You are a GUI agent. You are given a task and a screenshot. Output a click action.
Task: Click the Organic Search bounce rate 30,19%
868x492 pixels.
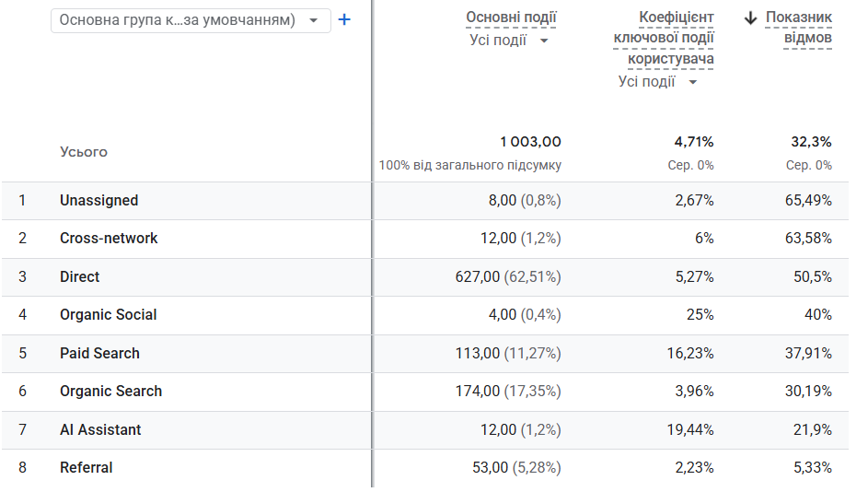pos(808,392)
